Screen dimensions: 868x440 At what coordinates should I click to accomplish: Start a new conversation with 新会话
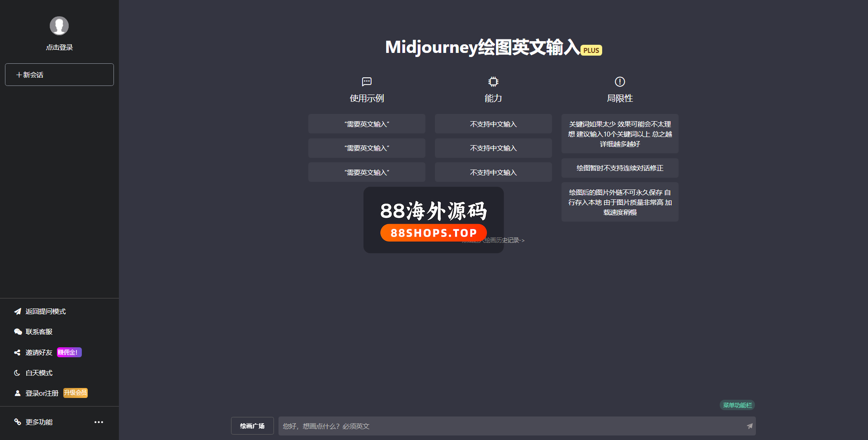pyautogui.click(x=59, y=75)
